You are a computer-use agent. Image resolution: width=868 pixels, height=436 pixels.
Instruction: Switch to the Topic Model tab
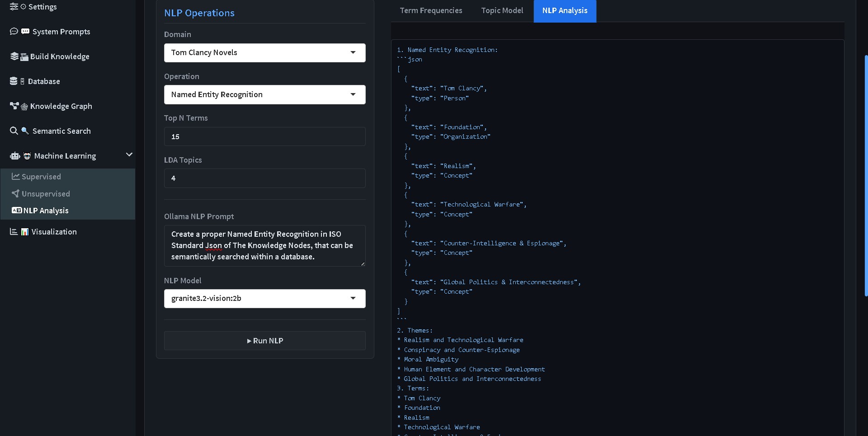[x=502, y=11]
